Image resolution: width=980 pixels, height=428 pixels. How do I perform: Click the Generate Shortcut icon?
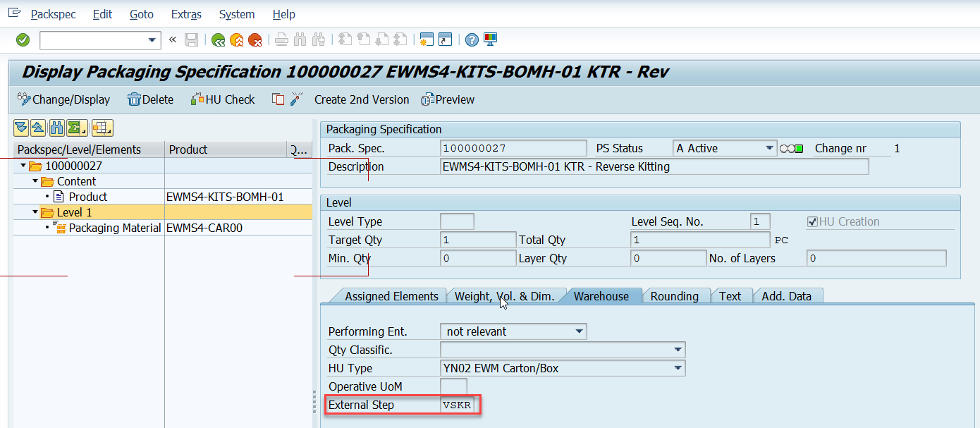pyautogui.click(x=445, y=40)
